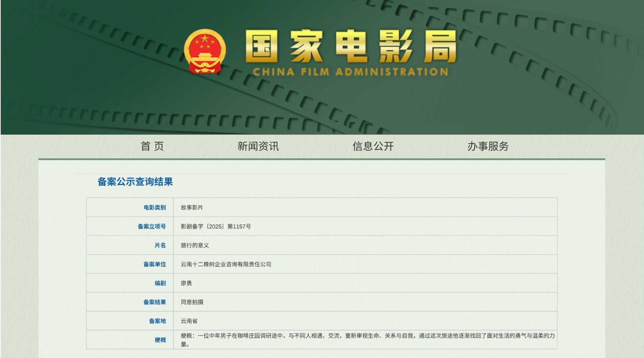Screen dimensions: 644x358
Task: Click the 云南省 filing location value
Action: tap(189, 321)
